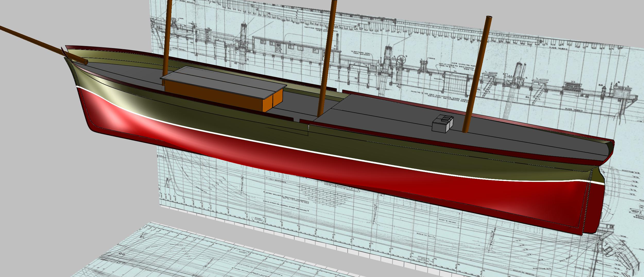The width and height of the screenshot is (644, 277).
Task: Select the orange deckhouse side wall
Action: [214, 95]
